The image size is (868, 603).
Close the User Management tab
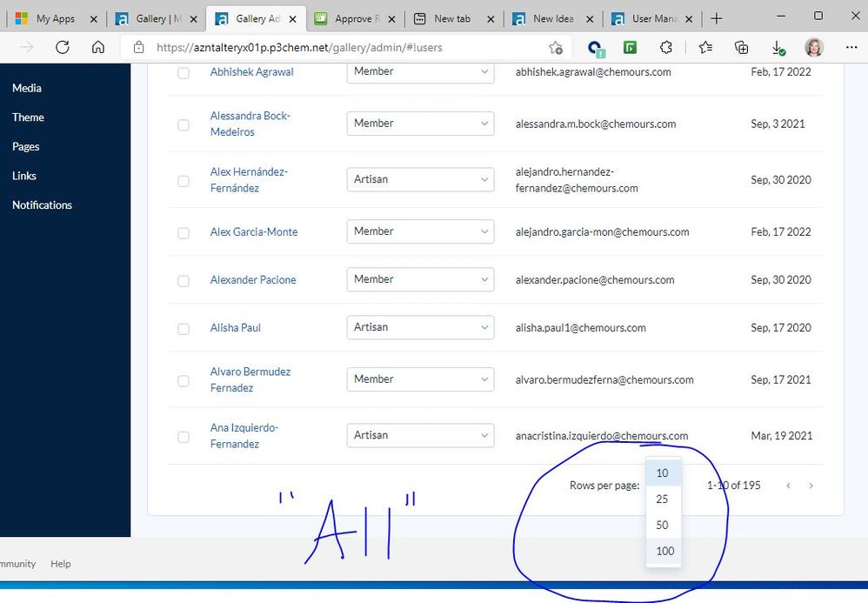[689, 19]
